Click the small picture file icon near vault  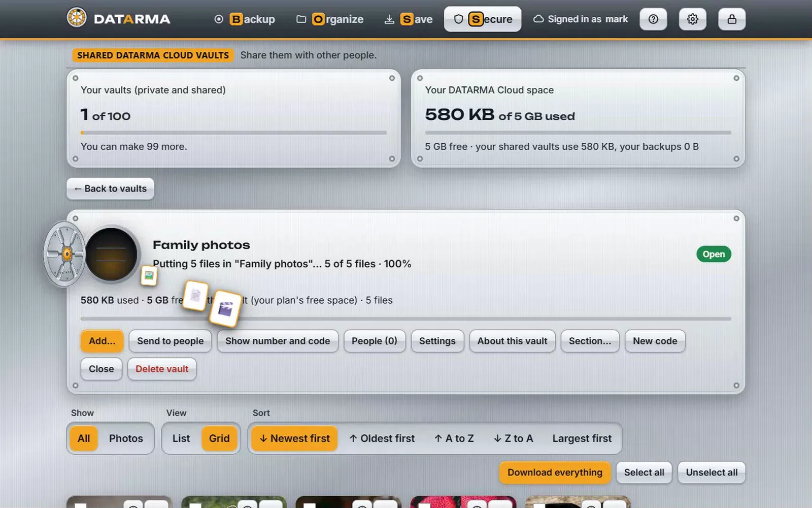[x=149, y=275]
